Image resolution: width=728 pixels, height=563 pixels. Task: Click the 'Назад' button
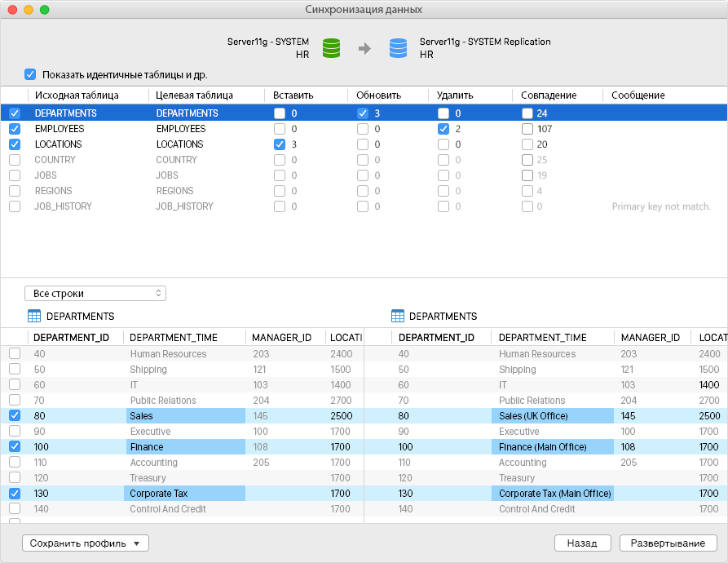pos(582,543)
